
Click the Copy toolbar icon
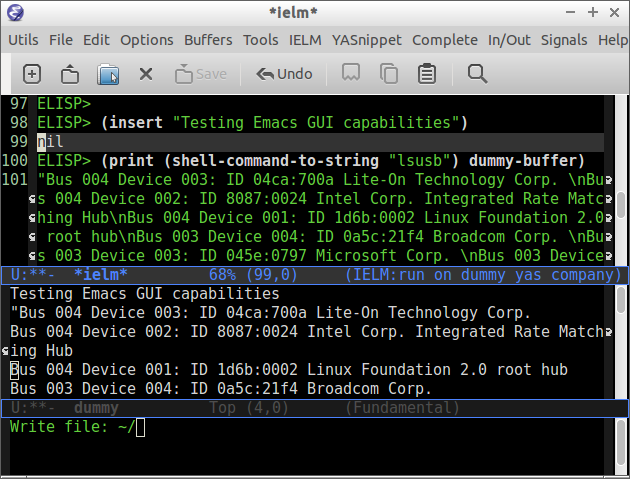pyautogui.click(x=389, y=74)
